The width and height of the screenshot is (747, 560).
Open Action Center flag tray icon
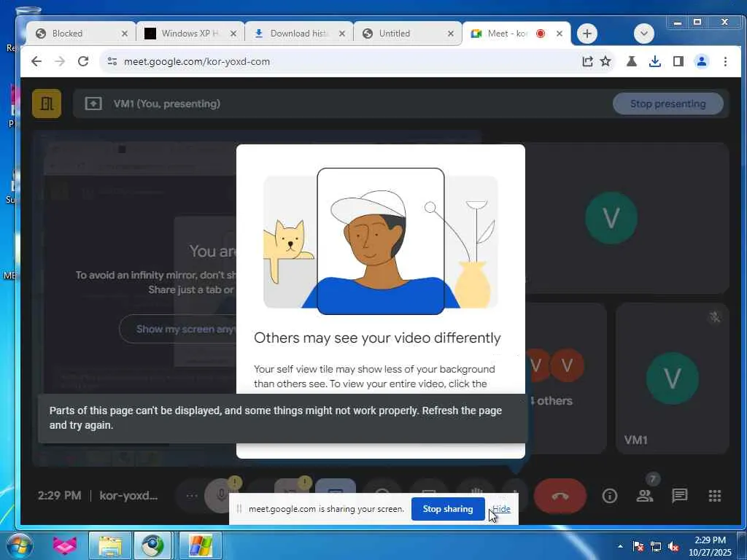click(x=638, y=546)
